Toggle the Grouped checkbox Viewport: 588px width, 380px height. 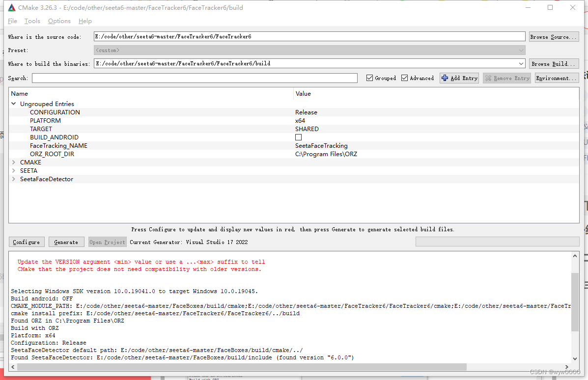pyautogui.click(x=370, y=78)
